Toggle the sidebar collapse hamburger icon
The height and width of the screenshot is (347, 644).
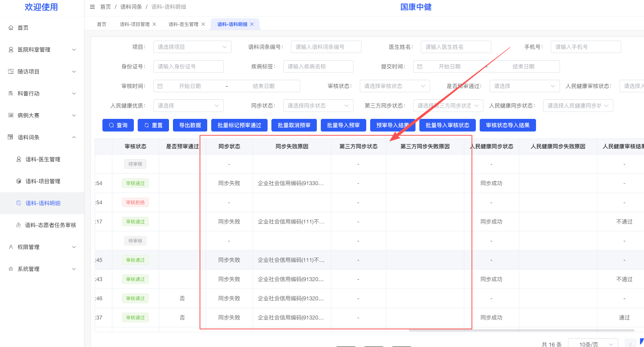(92, 7)
